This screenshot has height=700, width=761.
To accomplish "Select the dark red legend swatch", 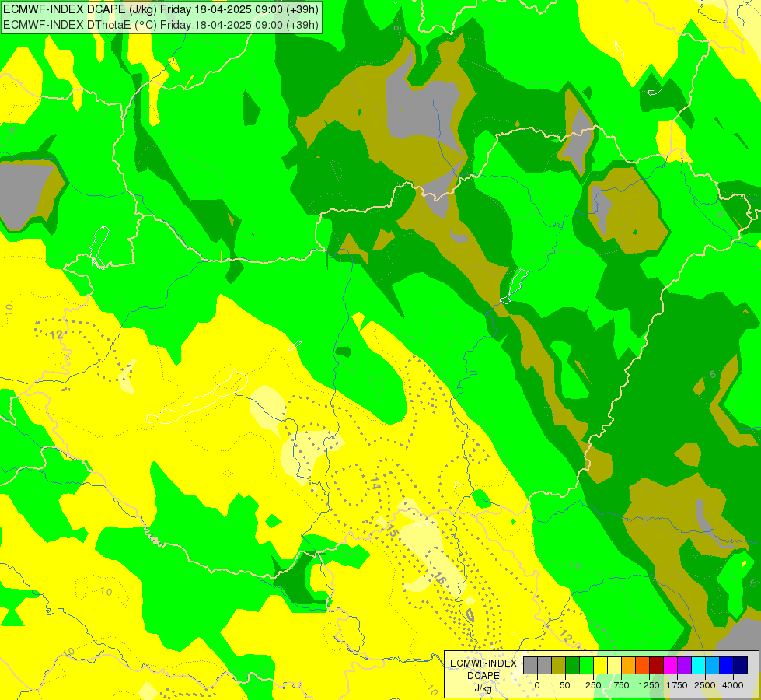I will tap(657, 665).
